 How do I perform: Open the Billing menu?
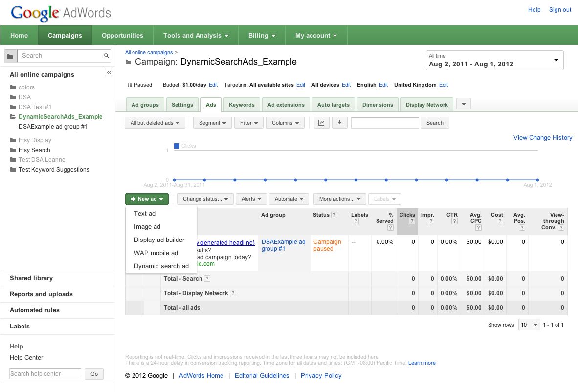tap(262, 35)
